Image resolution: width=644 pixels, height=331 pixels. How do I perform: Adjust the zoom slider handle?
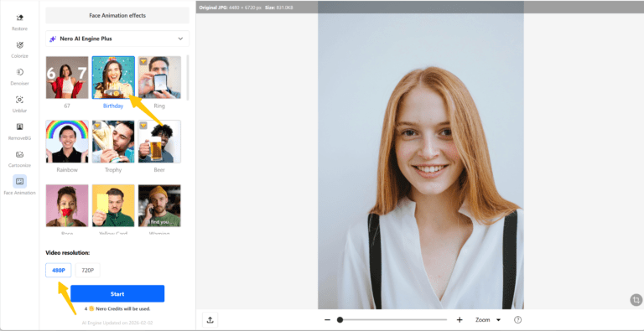[340, 320]
